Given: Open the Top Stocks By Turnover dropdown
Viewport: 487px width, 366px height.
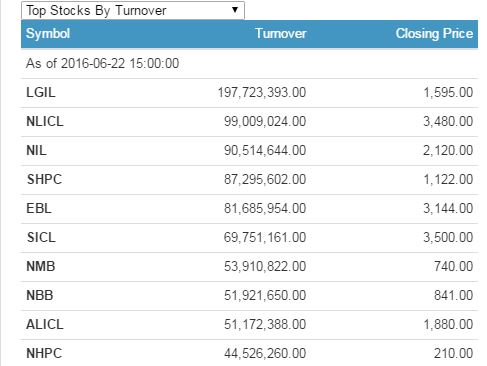Looking at the screenshot, I should pyautogui.click(x=133, y=10).
